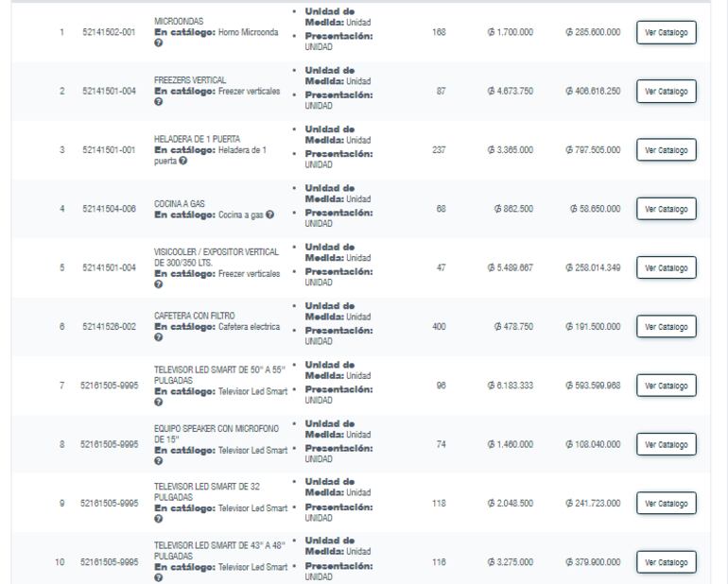Click help icon in 43" A 48" televisor row
The width and height of the screenshot is (728, 584).
click(x=157, y=579)
